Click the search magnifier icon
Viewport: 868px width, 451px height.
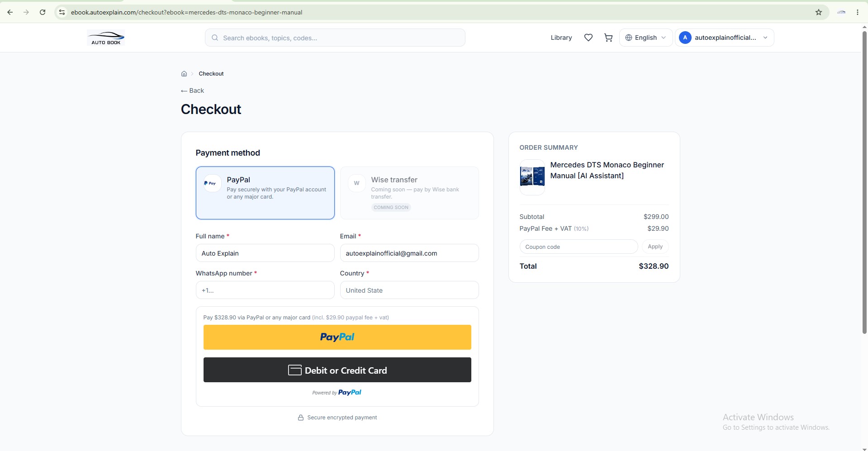click(215, 38)
